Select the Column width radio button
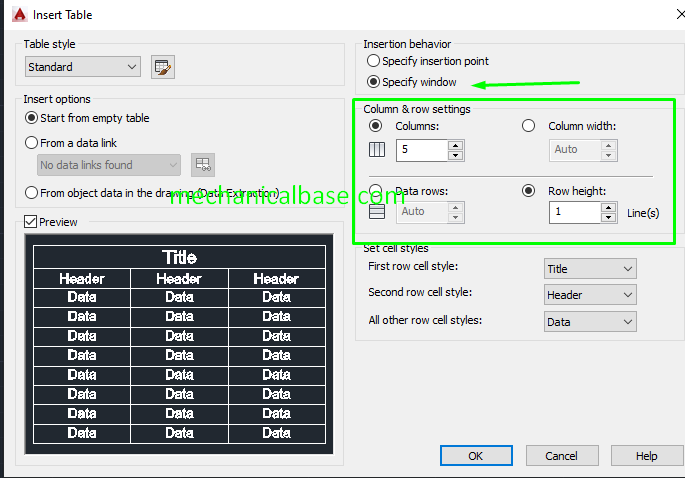Viewport: 685px width, 478px height. tap(528, 126)
